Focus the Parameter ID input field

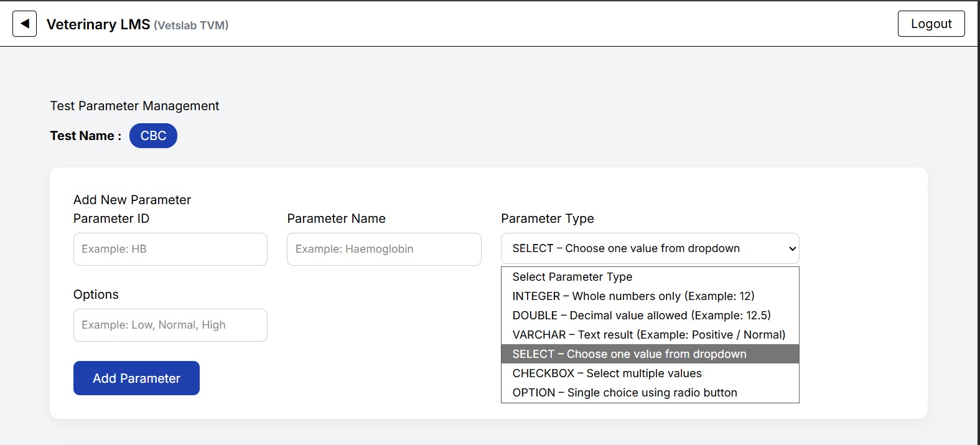[170, 249]
